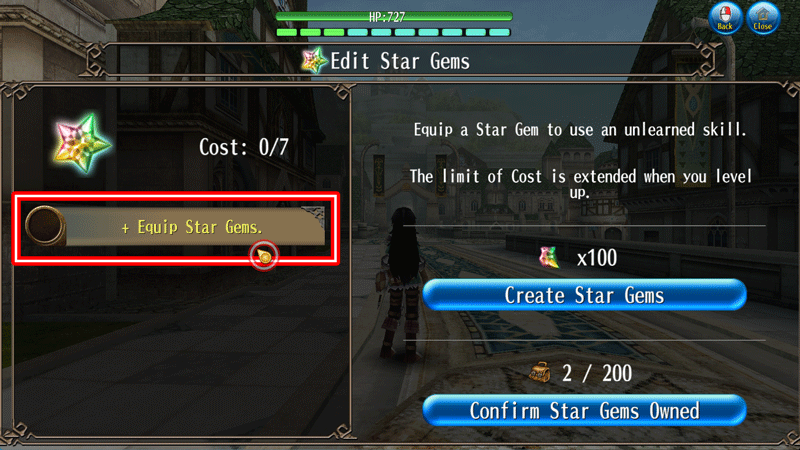Click the gold cursor pointer marker
This screenshot has width=800, height=450.
(264, 256)
